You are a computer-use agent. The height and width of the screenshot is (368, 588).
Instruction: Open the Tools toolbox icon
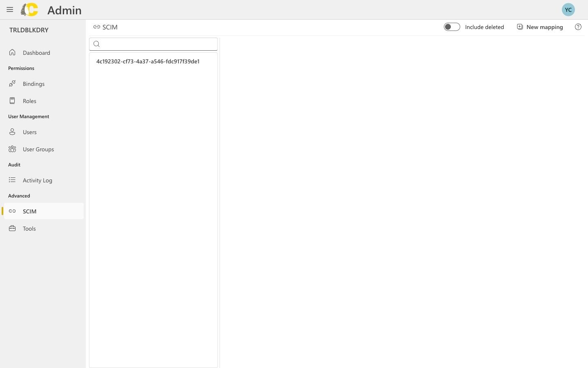point(12,228)
